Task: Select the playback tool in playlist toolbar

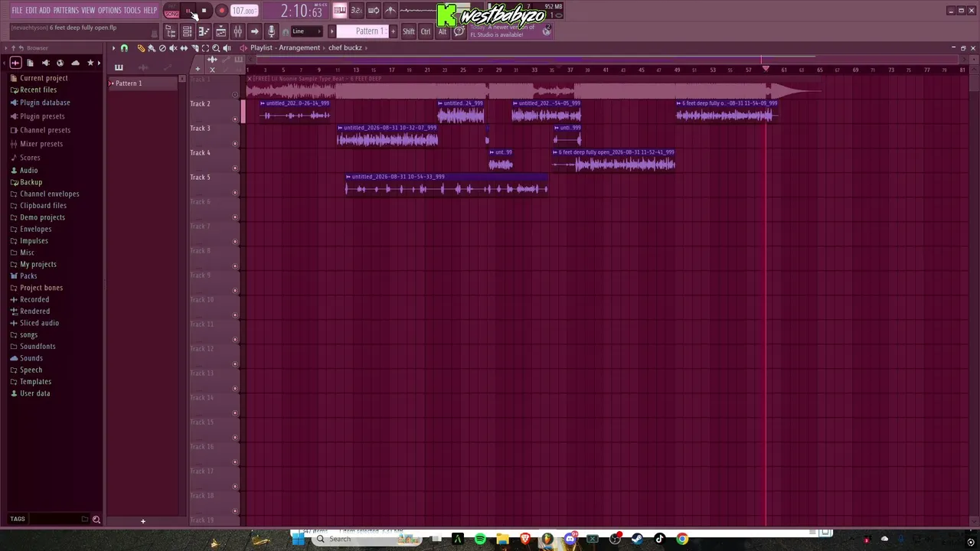Action: (x=227, y=48)
